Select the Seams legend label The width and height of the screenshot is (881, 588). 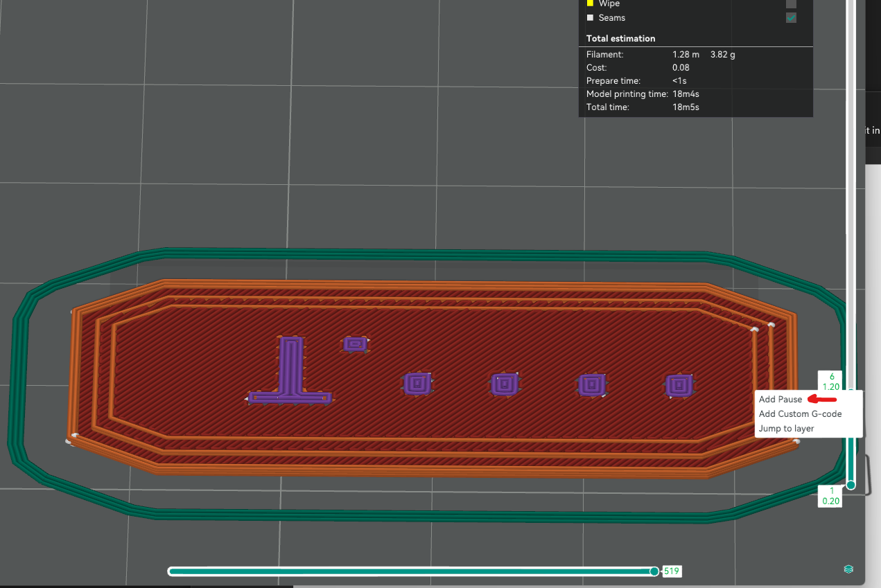tap(611, 18)
